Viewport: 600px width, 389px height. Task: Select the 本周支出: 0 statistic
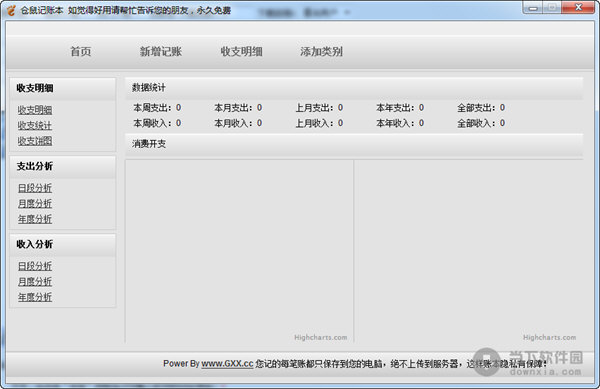tap(157, 108)
